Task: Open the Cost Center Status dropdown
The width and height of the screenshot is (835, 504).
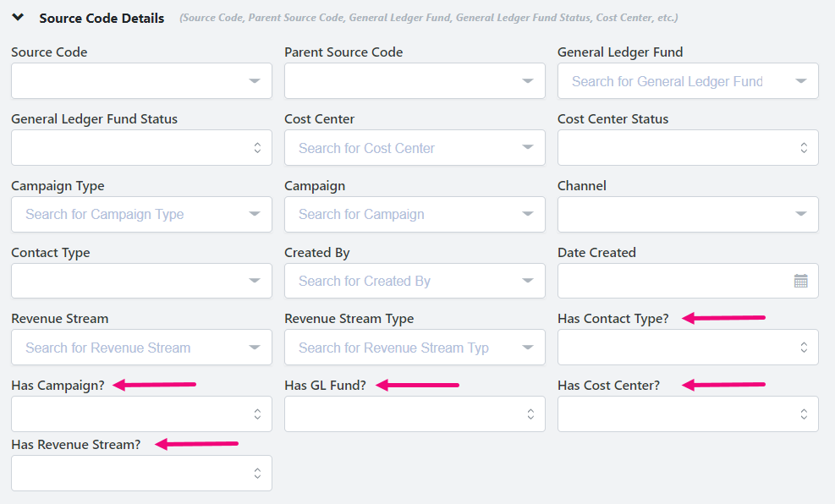Action: click(x=804, y=147)
